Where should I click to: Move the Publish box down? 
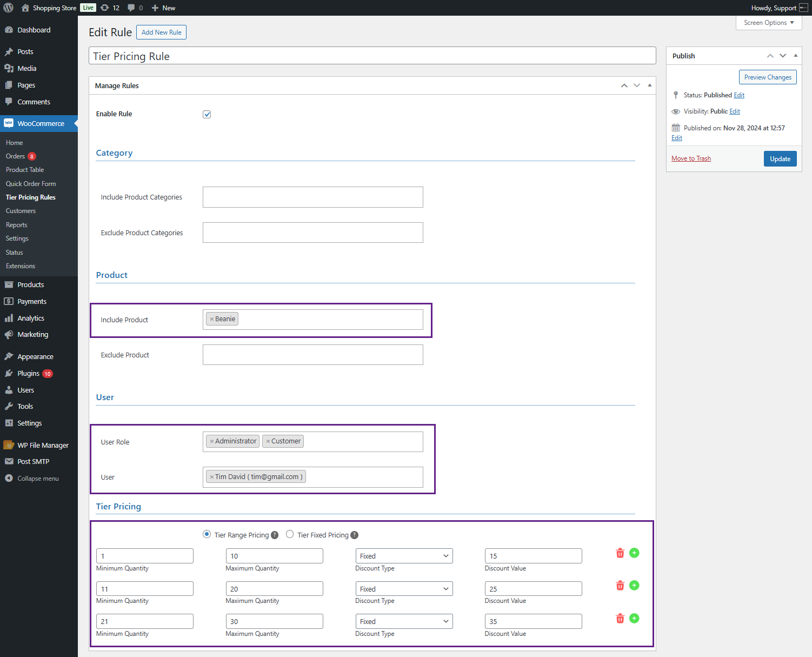783,56
